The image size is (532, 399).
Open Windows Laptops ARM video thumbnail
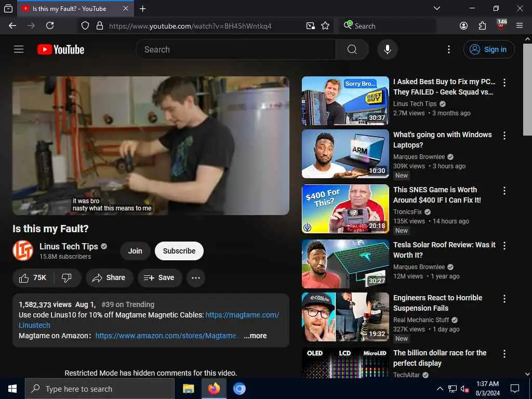345,154
